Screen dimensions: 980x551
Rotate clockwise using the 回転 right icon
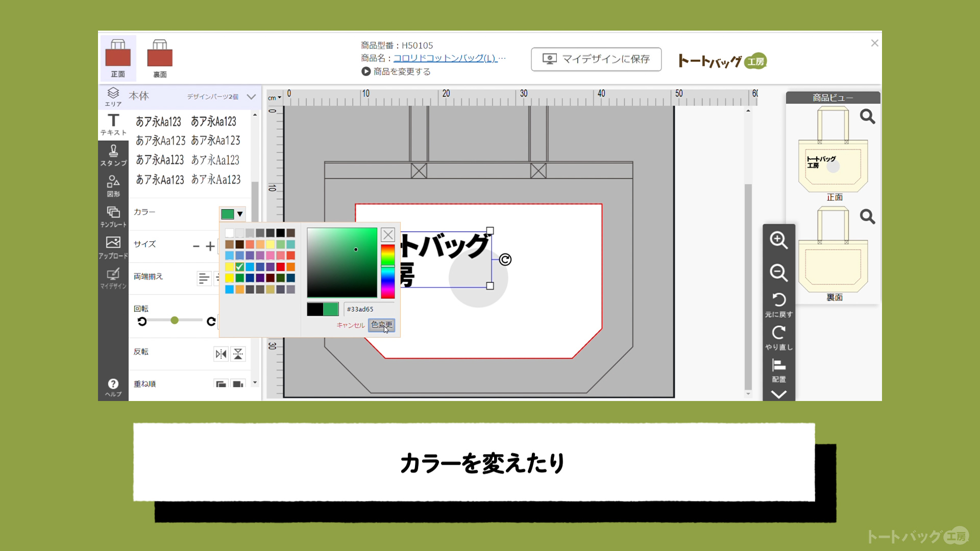pyautogui.click(x=211, y=321)
